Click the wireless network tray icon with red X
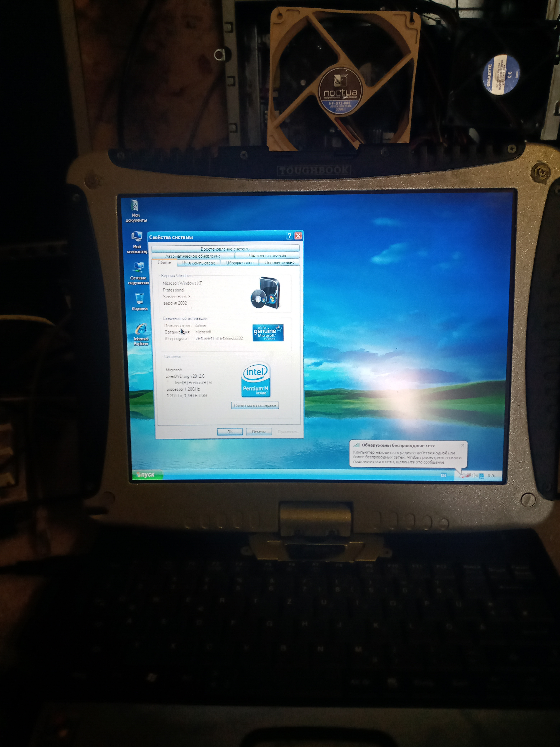The image size is (560, 747). [x=462, y=476]
